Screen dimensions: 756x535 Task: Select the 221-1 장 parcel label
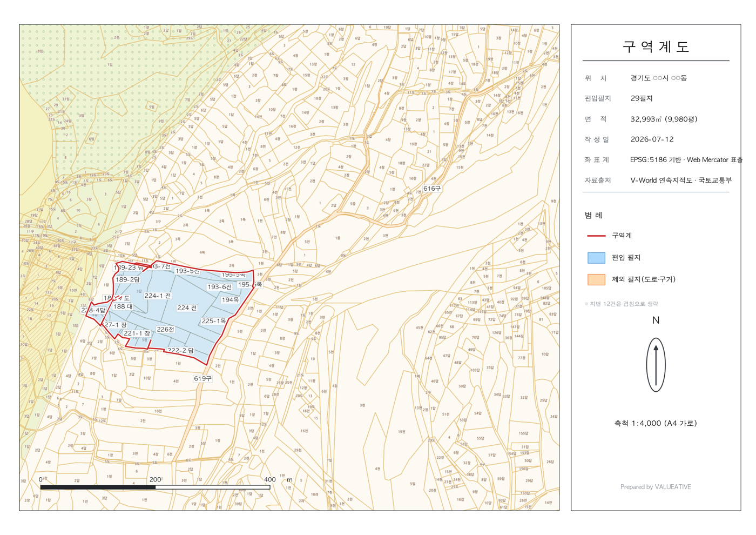coord(137,333)
